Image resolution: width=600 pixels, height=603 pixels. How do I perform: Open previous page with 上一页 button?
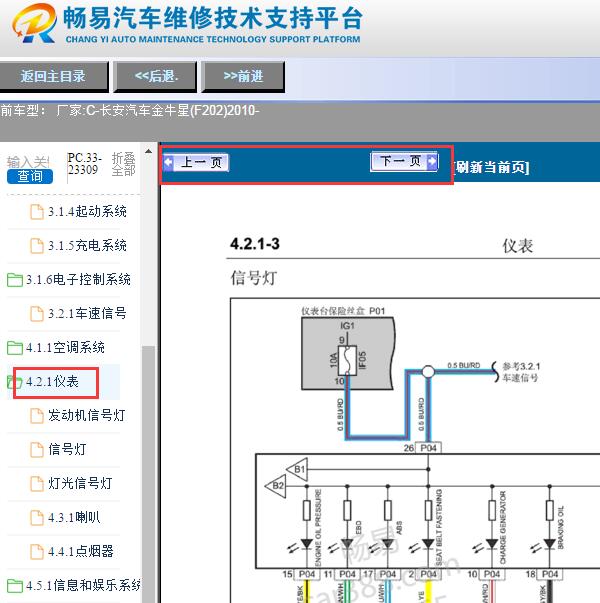click(196, 162)
